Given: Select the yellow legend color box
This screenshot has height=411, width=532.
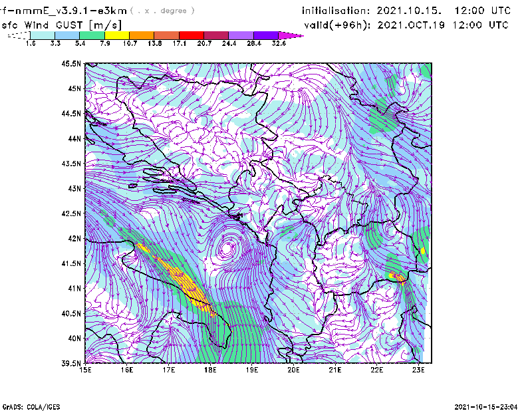Looking at the screenshot, I should [x=117, y=35].
